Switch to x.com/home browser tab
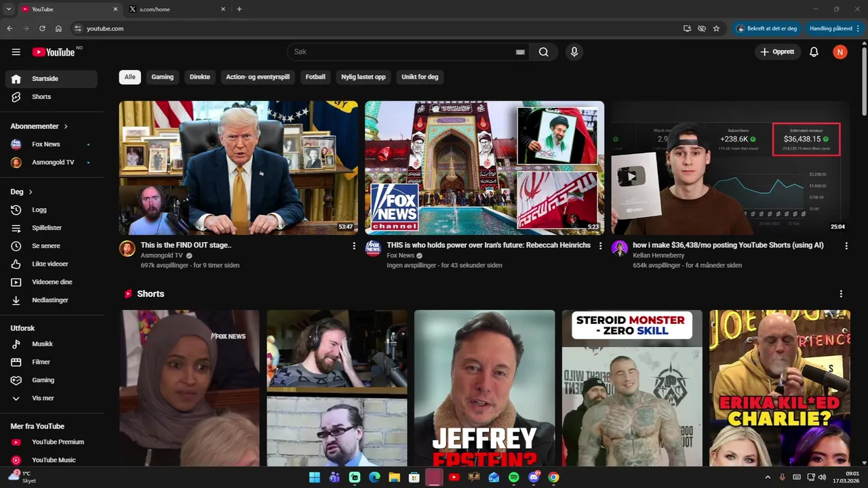868x488 pixels. (x=176, y=9)
